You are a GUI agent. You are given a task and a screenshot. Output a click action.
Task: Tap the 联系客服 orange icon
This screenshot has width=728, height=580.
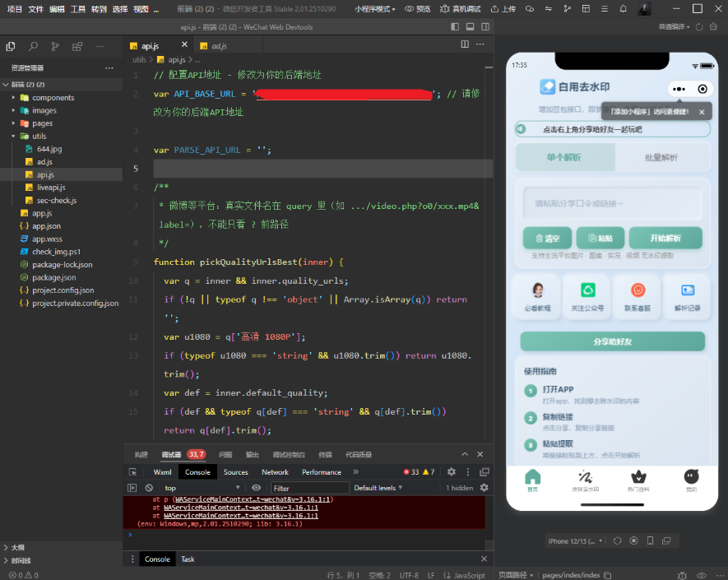pyautogui.click(x=638, y=290)
